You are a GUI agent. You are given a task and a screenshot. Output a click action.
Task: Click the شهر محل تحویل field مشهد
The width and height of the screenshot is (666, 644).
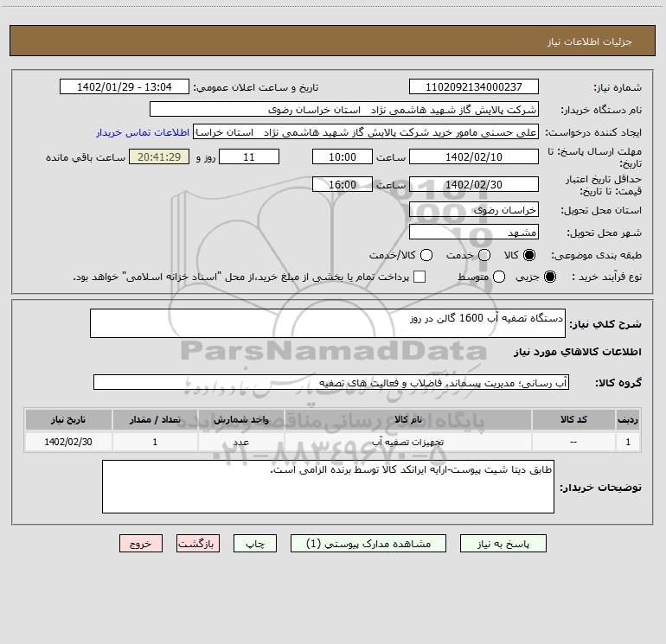474,233
